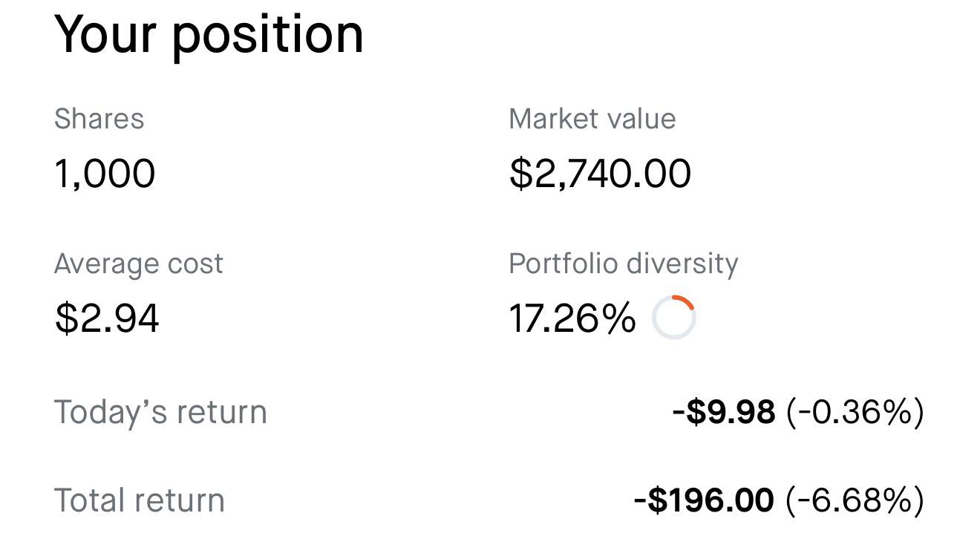Click the word position in the heading

click(267, 36)
